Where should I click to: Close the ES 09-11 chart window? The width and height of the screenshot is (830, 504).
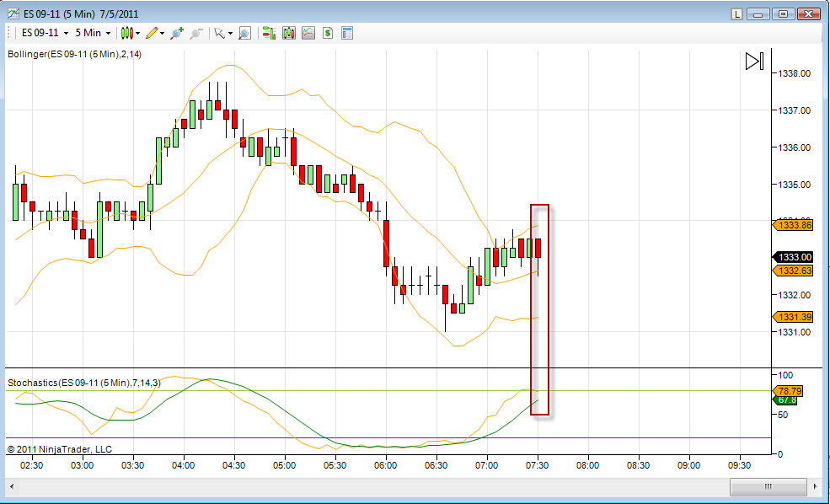(x=808, y=14)
